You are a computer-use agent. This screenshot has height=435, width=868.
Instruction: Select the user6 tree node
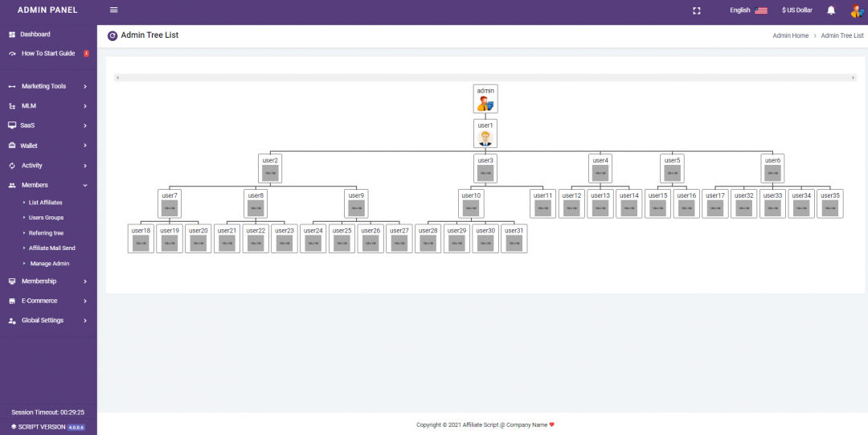coord(772,169)
